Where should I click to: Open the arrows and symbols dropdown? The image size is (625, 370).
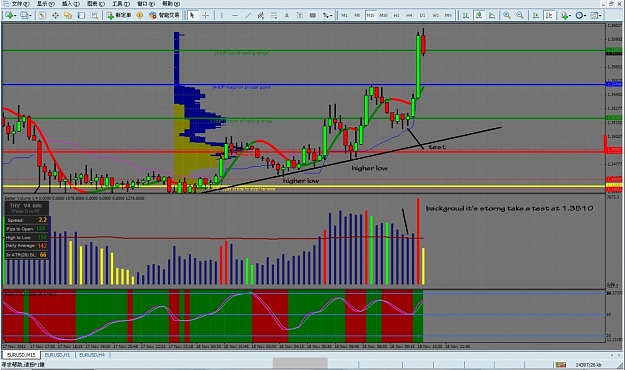pyautogui.click(x=327, y=15)
